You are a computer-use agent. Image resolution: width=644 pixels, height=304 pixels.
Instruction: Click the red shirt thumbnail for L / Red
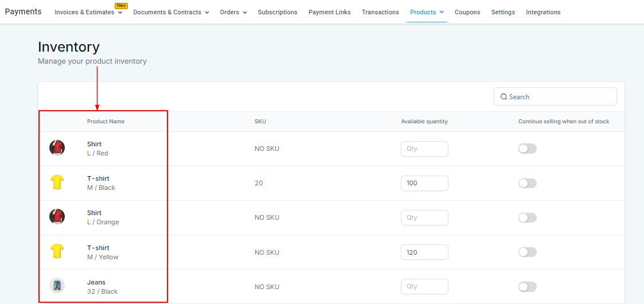(57, 147)
